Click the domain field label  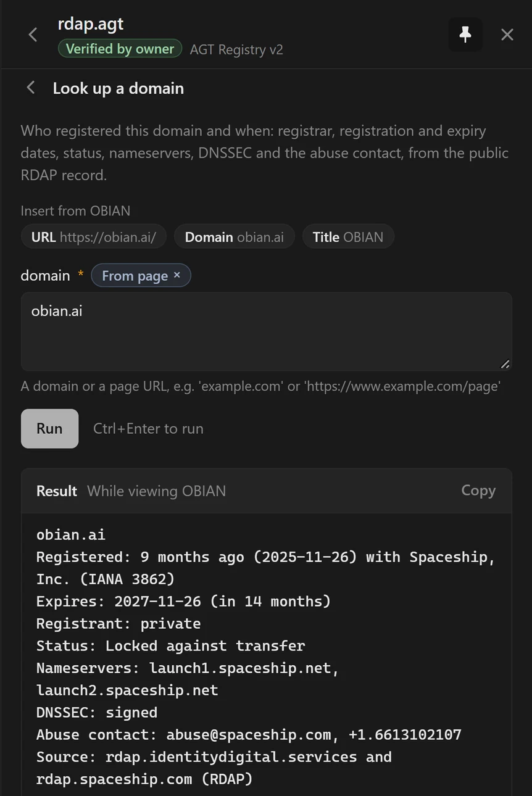click(46, 275)
